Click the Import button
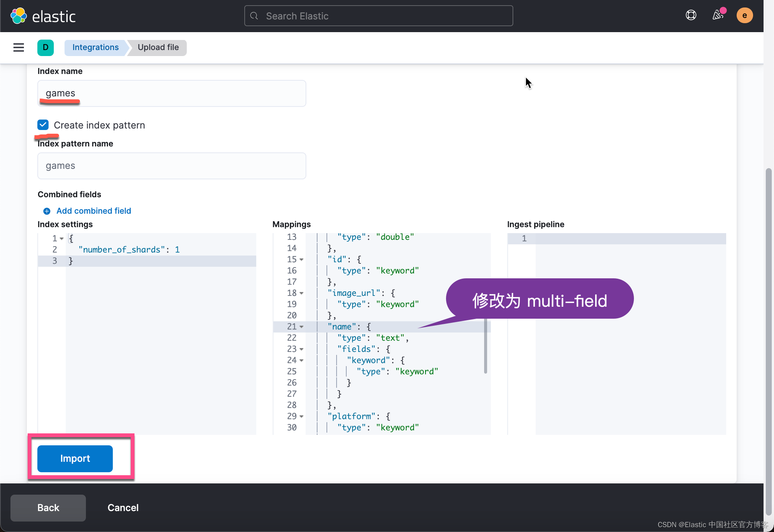The height and width of the screenshot is (532, 774). (x=75, y=458)
